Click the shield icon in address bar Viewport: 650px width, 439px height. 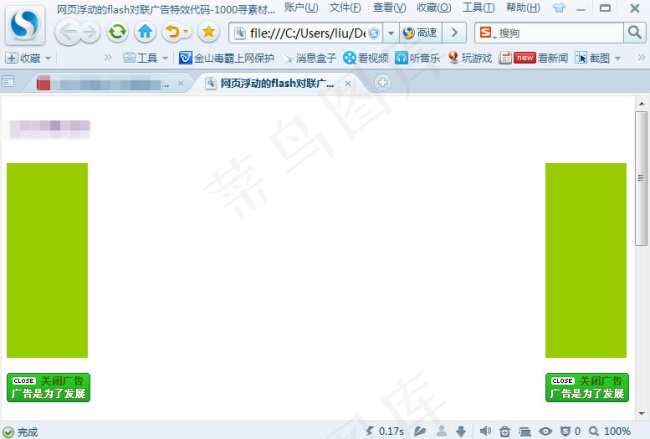click(x=374, y=33)
